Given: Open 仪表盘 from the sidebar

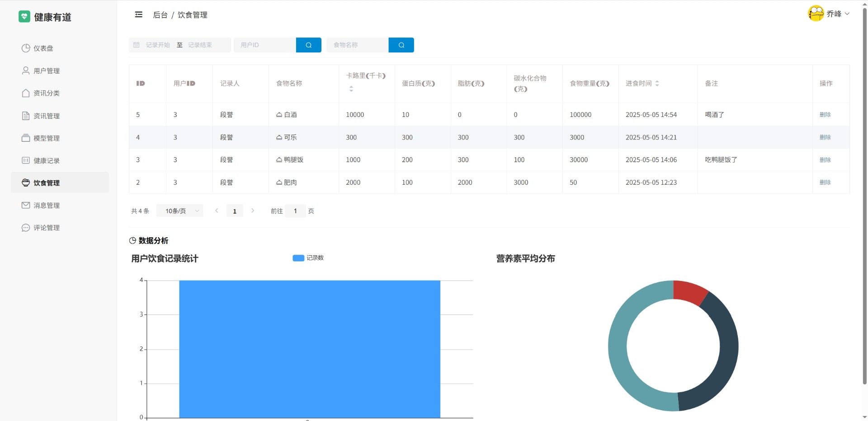Looking at the screenshot, I should (x=43, y=48).
